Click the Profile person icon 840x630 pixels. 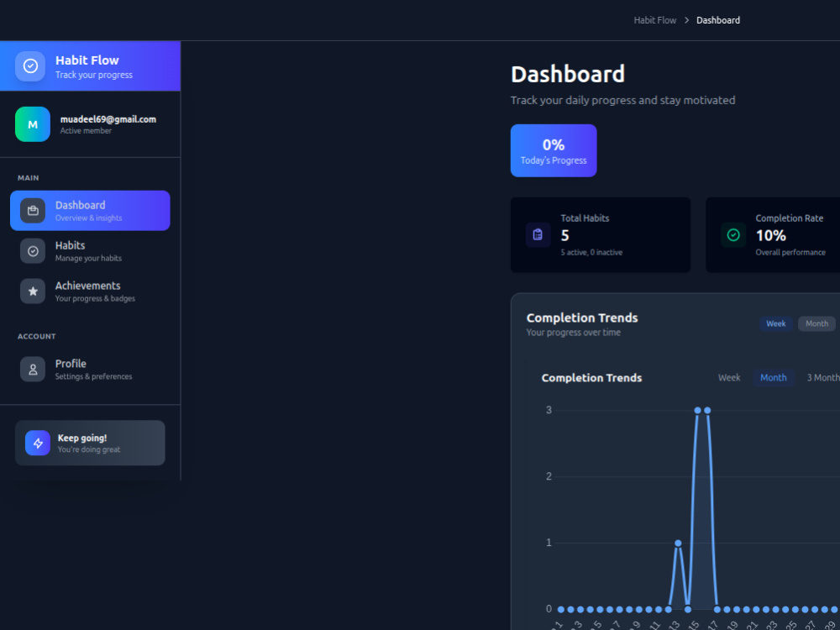[33, 369]
